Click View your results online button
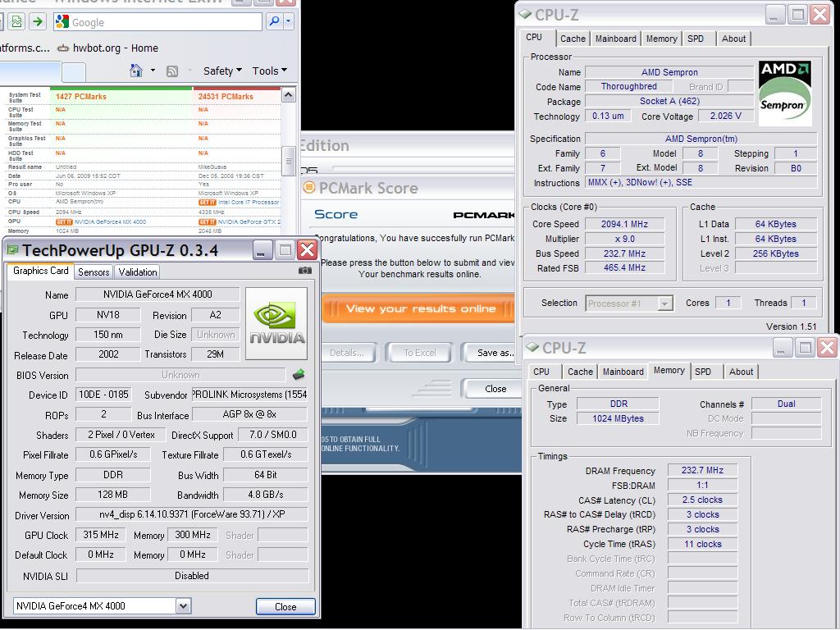 (x=420, y=308)
